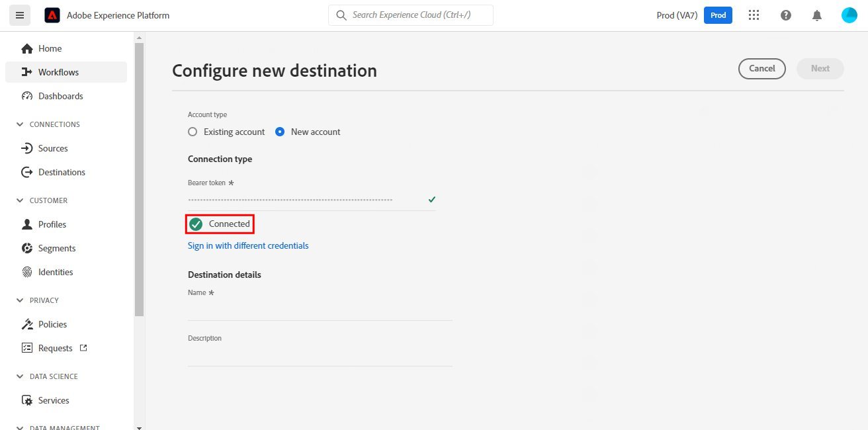The height and width of the screenshot is (430, 868).
Task: Open the help question mark icon
Action: 786,15
